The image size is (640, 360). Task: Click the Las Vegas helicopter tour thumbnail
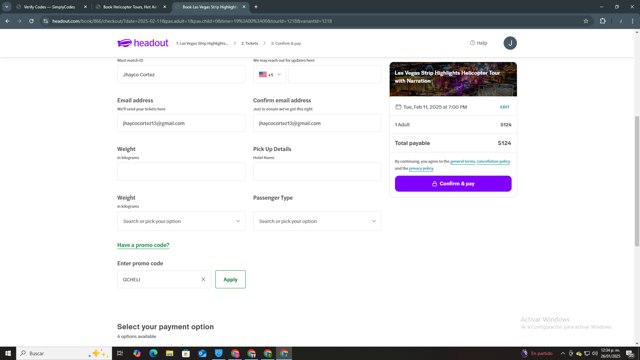tap(453, 79)
